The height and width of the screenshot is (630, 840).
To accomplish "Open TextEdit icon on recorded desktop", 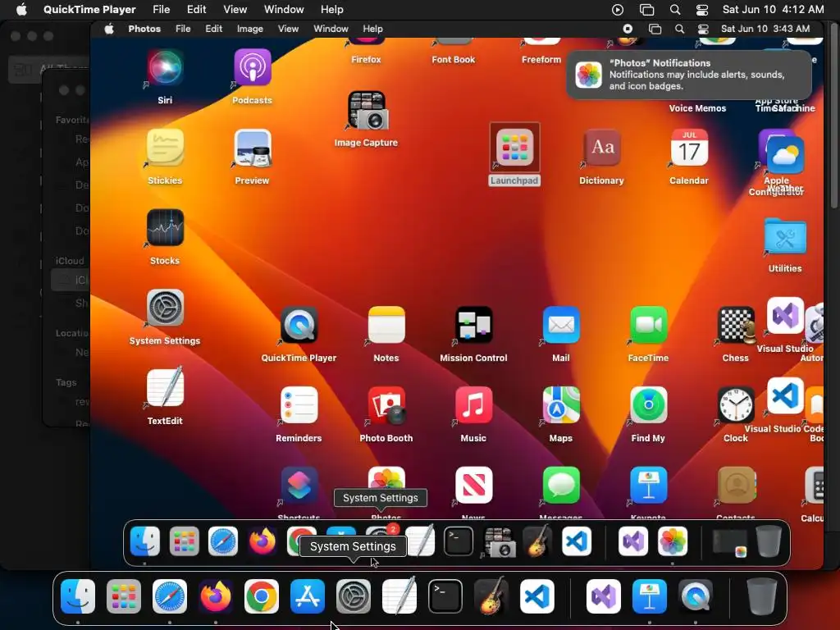I will point(165,388).
